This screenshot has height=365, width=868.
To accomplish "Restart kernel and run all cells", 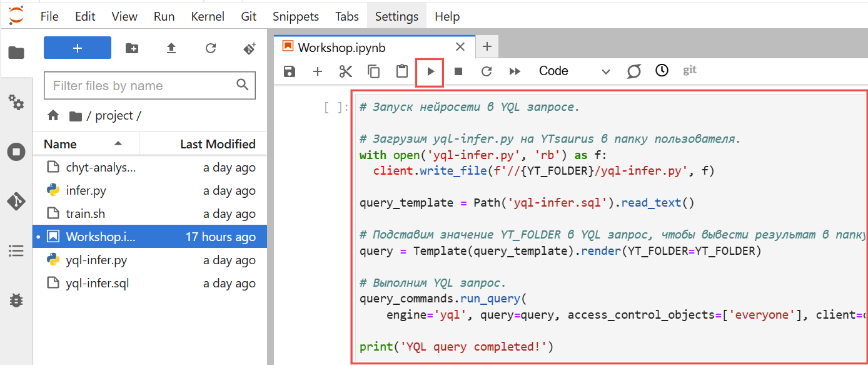I will click(515, 71).
